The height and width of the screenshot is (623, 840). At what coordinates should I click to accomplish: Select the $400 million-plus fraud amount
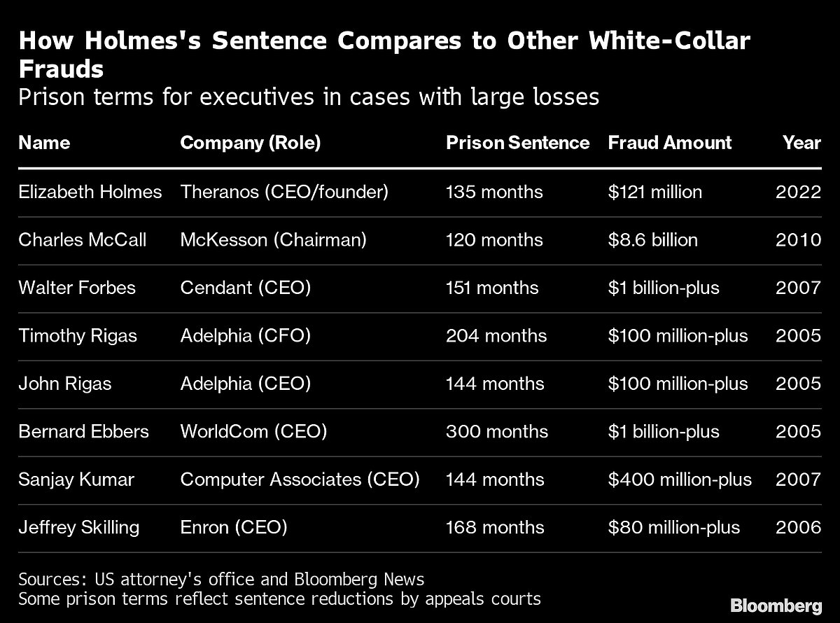coord(680,479)
